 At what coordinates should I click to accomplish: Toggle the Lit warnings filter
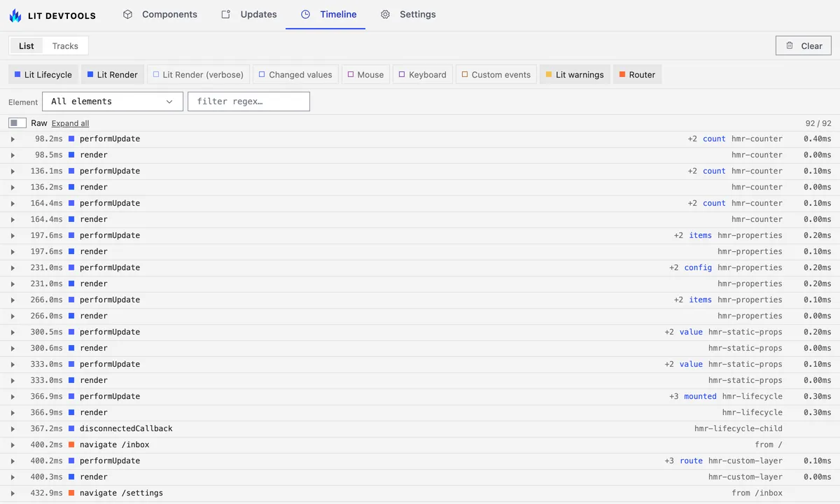tap(575, 74)
